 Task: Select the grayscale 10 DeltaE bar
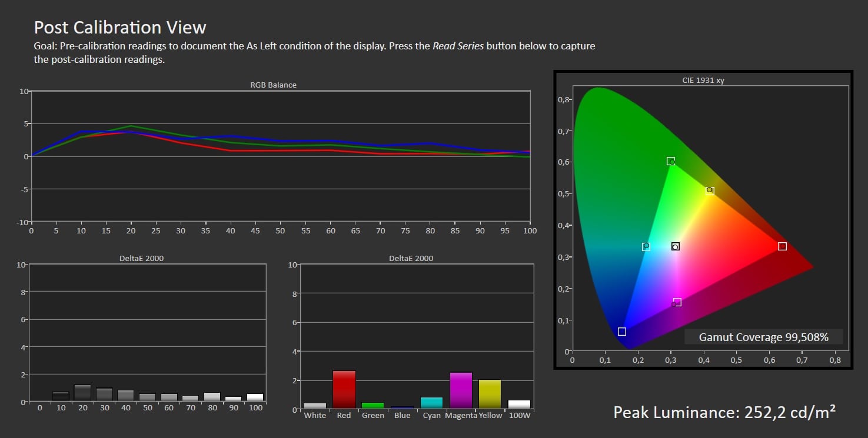[61, 396]
